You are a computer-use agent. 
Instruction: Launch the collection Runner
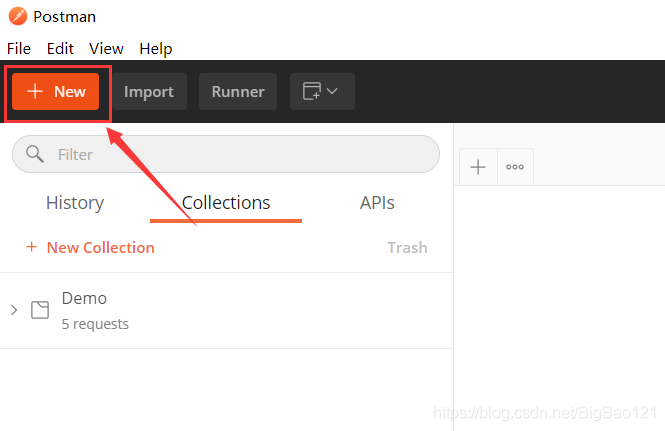(238, 92)
